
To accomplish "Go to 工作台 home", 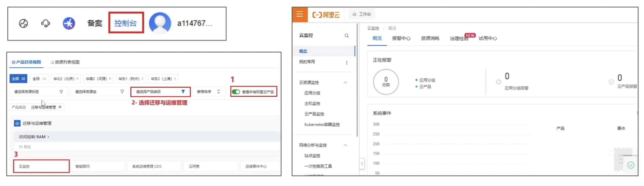I will (362, 14).
